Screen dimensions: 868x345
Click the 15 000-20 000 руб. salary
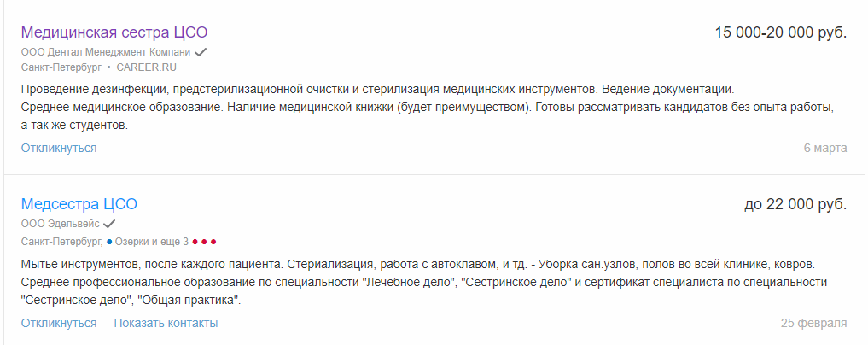point(781,32)
